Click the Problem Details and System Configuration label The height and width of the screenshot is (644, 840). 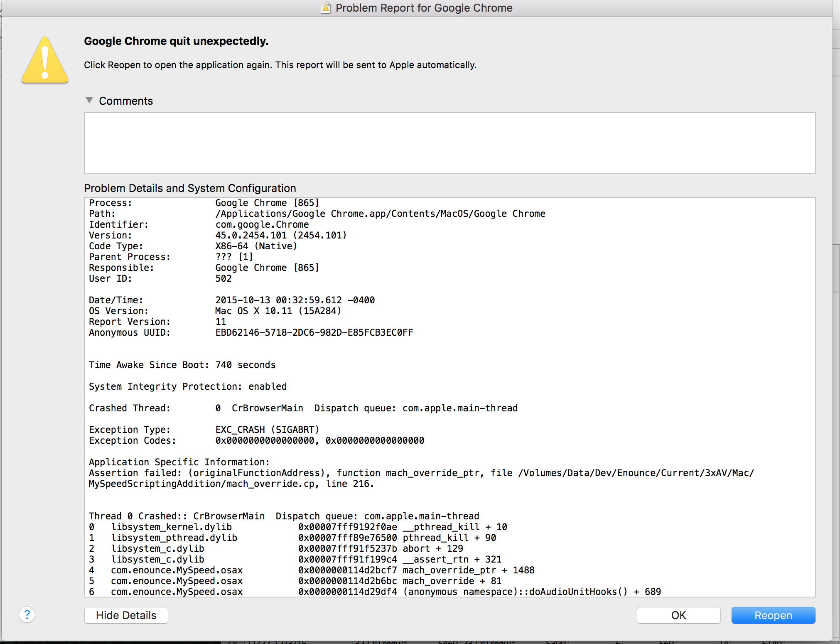click(x=190, y=188)
